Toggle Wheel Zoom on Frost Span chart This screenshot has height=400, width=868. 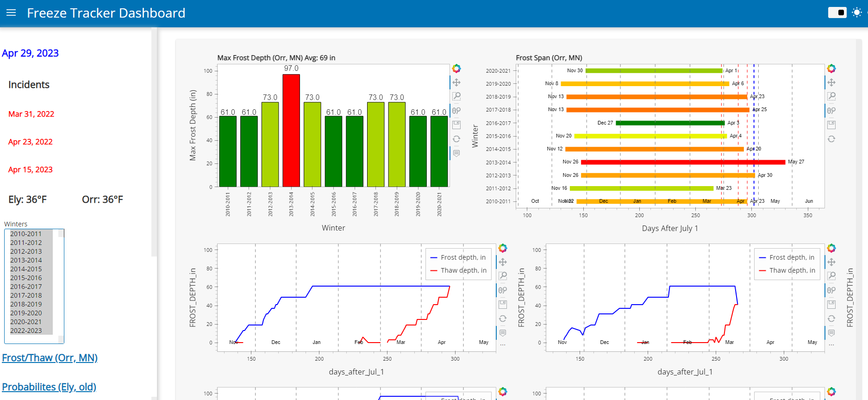pyautogui.click(x=831, y=111)
